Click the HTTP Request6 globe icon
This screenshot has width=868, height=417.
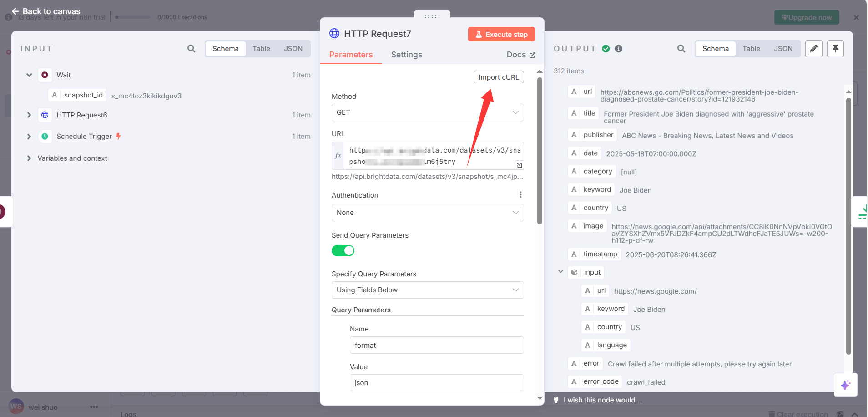click(45, 115)
